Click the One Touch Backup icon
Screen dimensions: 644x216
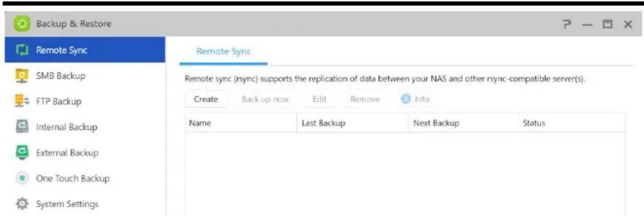tap(18, 179)
